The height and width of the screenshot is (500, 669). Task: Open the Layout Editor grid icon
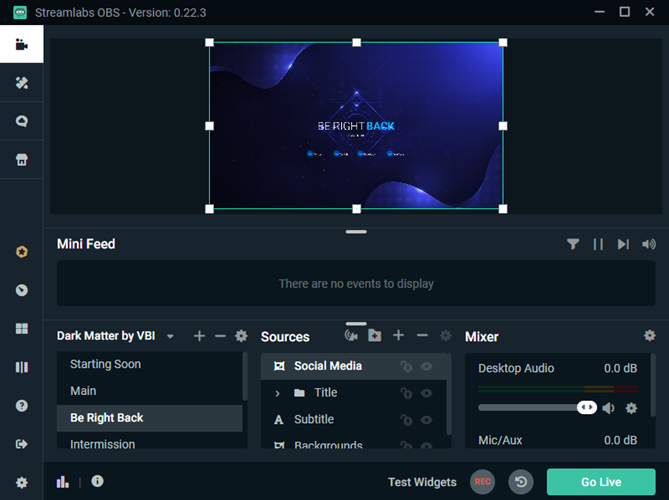click(21, 328)
